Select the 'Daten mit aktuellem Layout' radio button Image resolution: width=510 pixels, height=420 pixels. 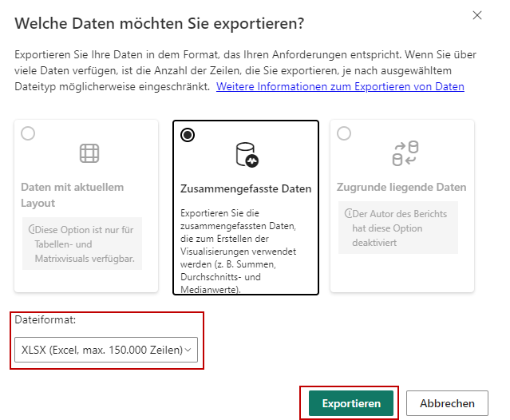(28, 134)
